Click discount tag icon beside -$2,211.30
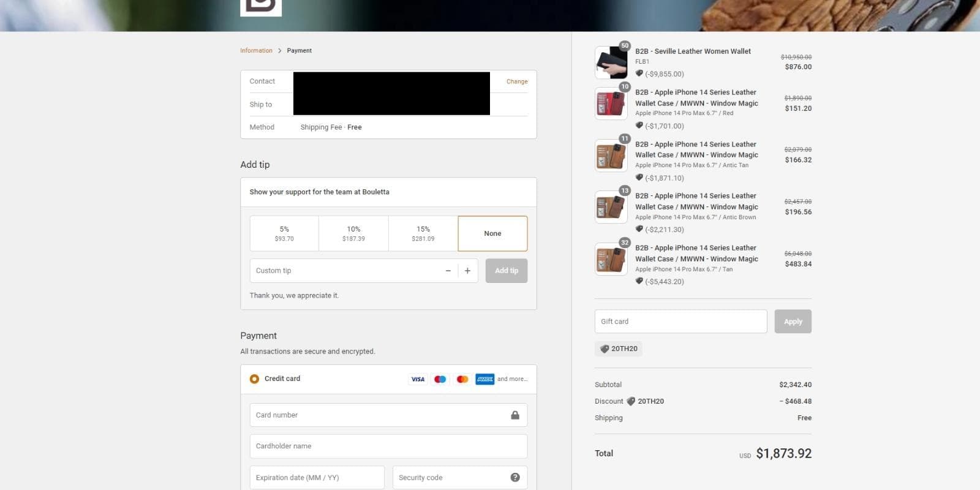Viewport: 980px width, 490px height. [639, 229]
